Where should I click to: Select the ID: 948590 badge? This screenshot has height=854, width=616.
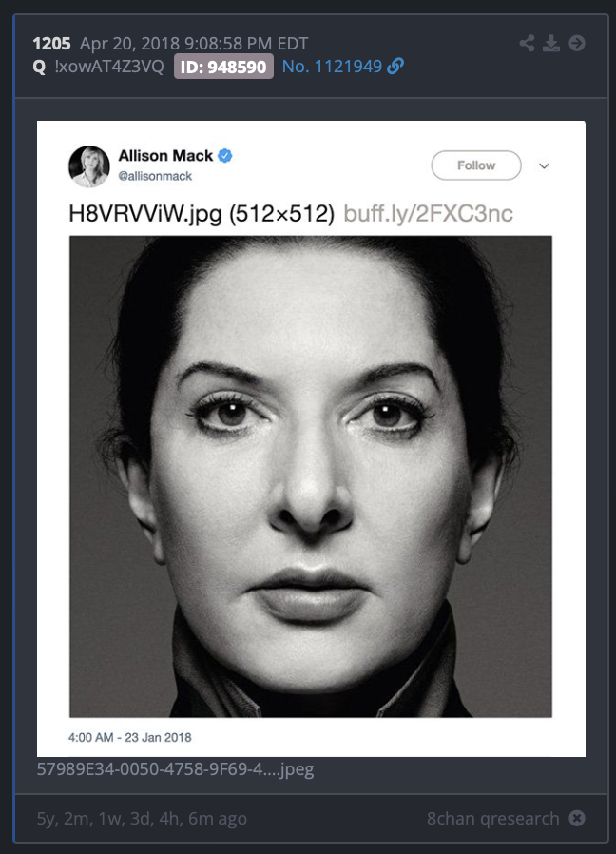point(223,67)
